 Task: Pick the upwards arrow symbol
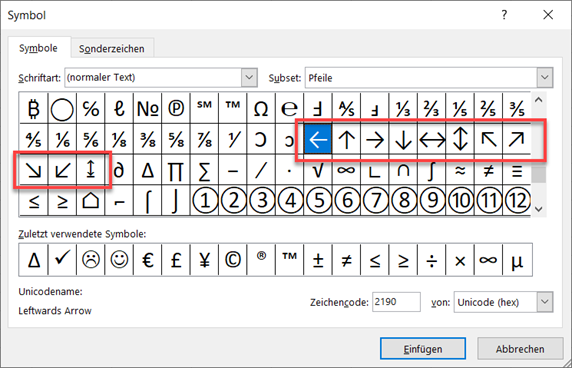347,139
